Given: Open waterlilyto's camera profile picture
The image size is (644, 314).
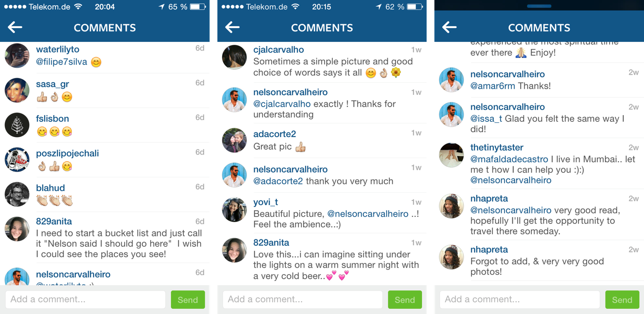Looking at the screenshot, I should 17,55.
